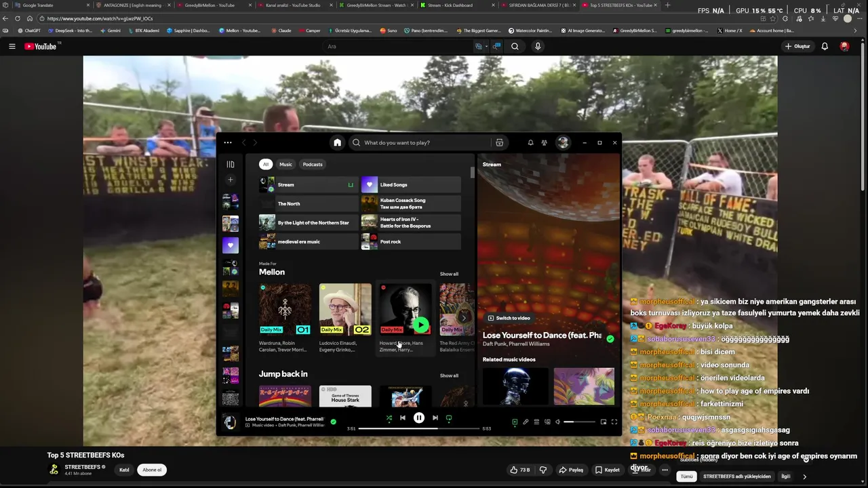The image size is (868, 488).
Task: Select the Music filter chip
Action: (x=285, y=164)
